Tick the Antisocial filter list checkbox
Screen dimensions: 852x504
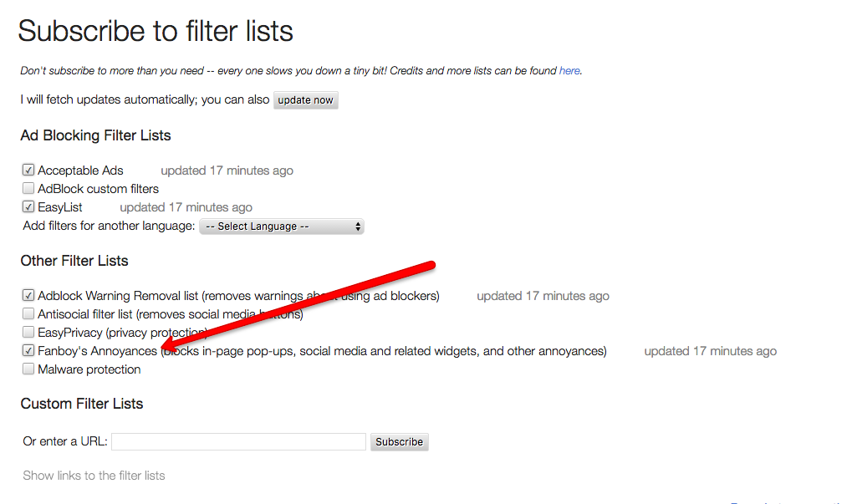click(28, 314)
